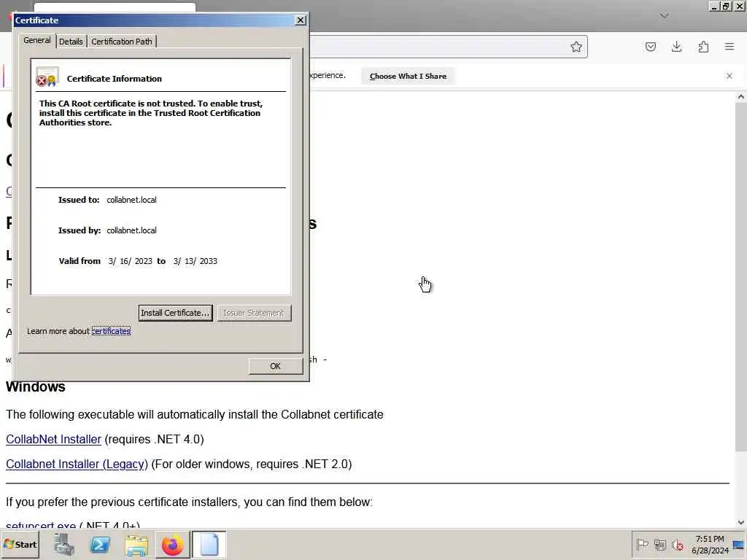Click Issued by collabnet.local value
747x560 pixels.
pos(131,230)
